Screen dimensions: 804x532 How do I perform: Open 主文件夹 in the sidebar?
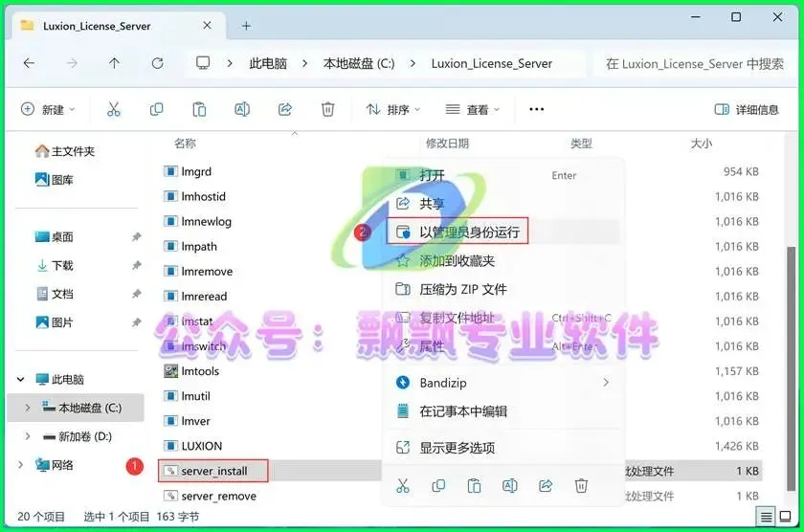[65, 150]
